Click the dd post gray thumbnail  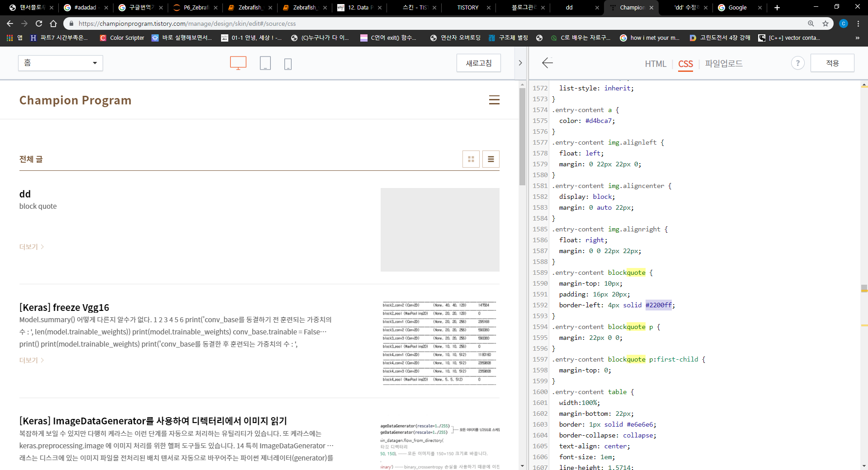tap(440, 230)
